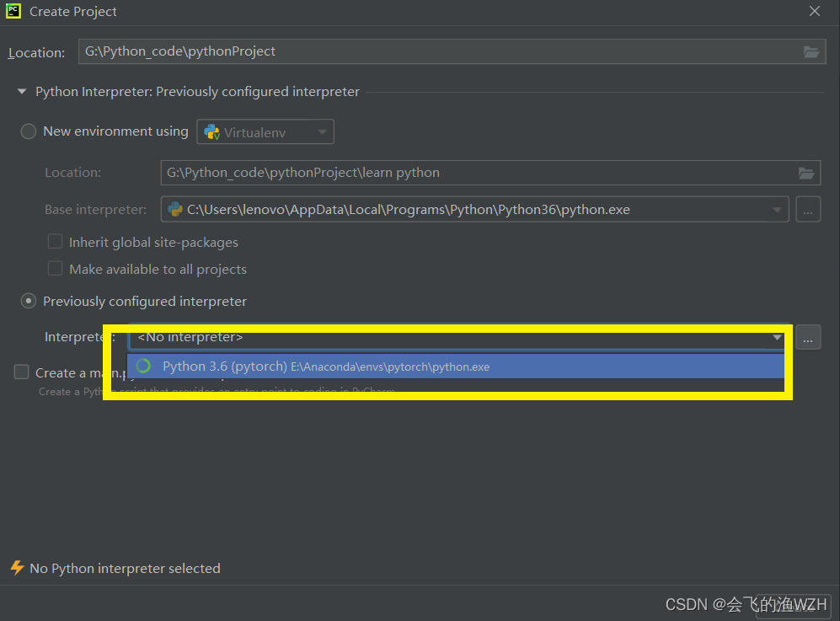840x621 pixels.
Task: Click the 'No Python interpreter selected' message
Action: tap(125, 569)
